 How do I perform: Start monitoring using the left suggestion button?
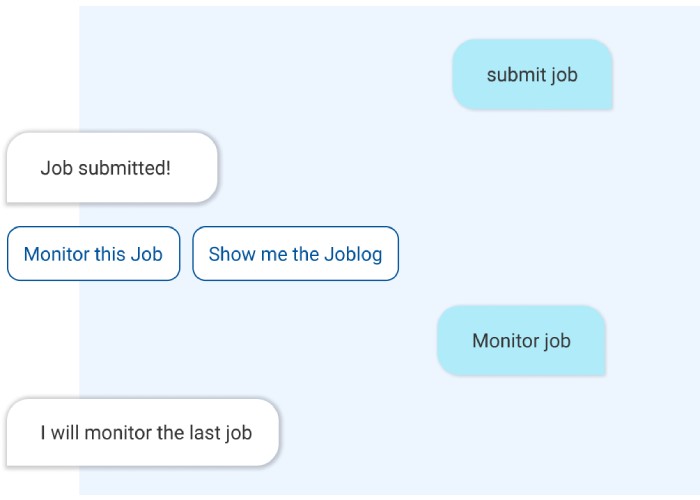93,254
